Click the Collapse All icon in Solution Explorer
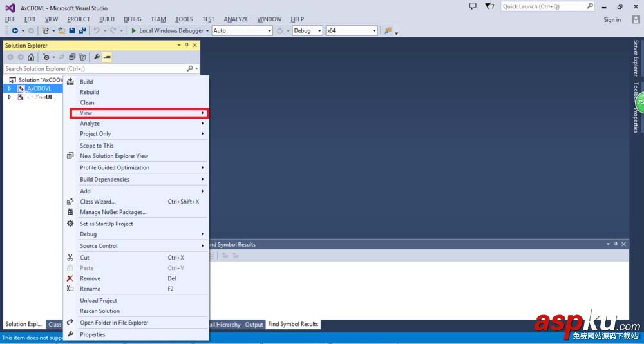This screenshot has width=644, height=344. pos(72,57)
